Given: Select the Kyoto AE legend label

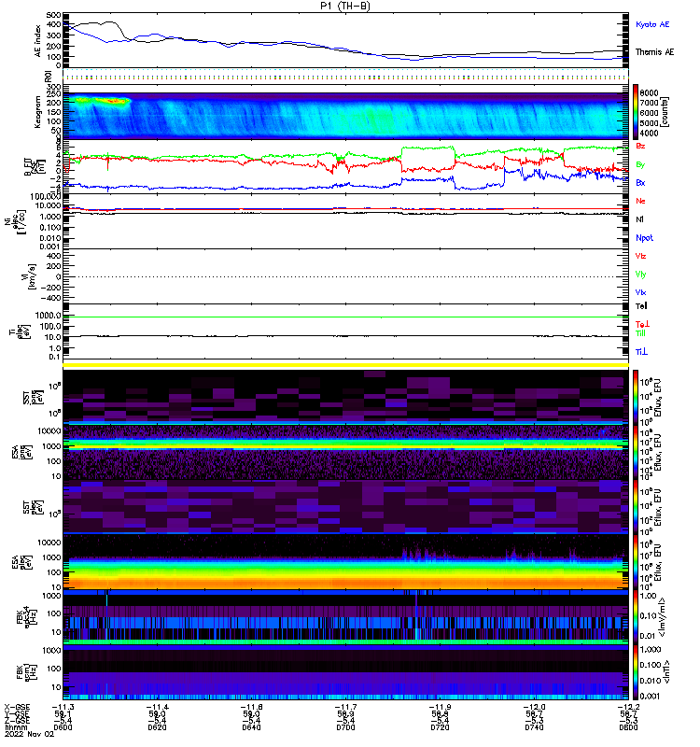Looking at the screenshot, I should click(652, 24).
